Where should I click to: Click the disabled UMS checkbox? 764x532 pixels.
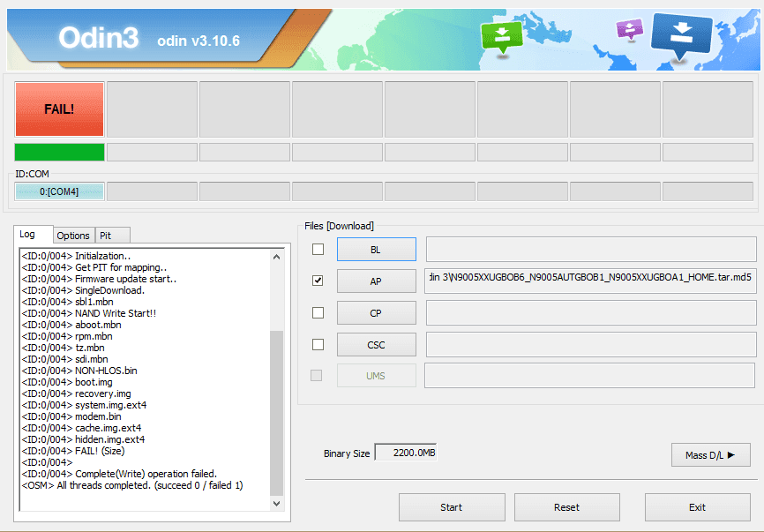[x=316, y=375]
